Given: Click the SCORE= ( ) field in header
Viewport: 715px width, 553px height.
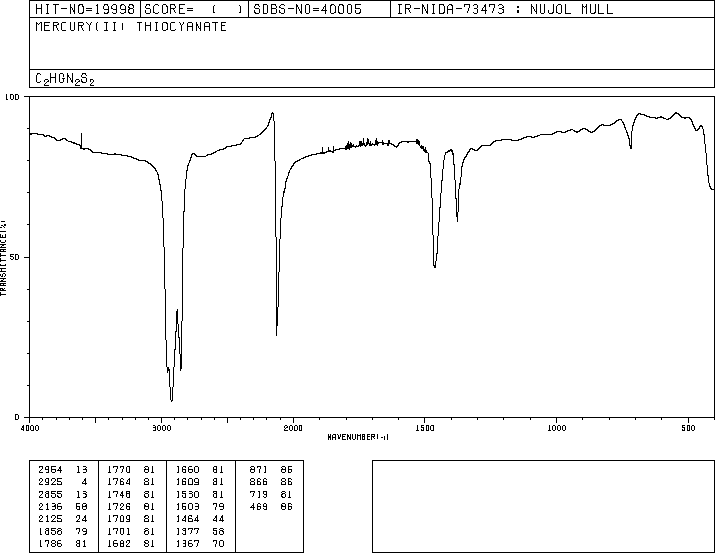Looking at the screenshot, I should click(194, 9).
